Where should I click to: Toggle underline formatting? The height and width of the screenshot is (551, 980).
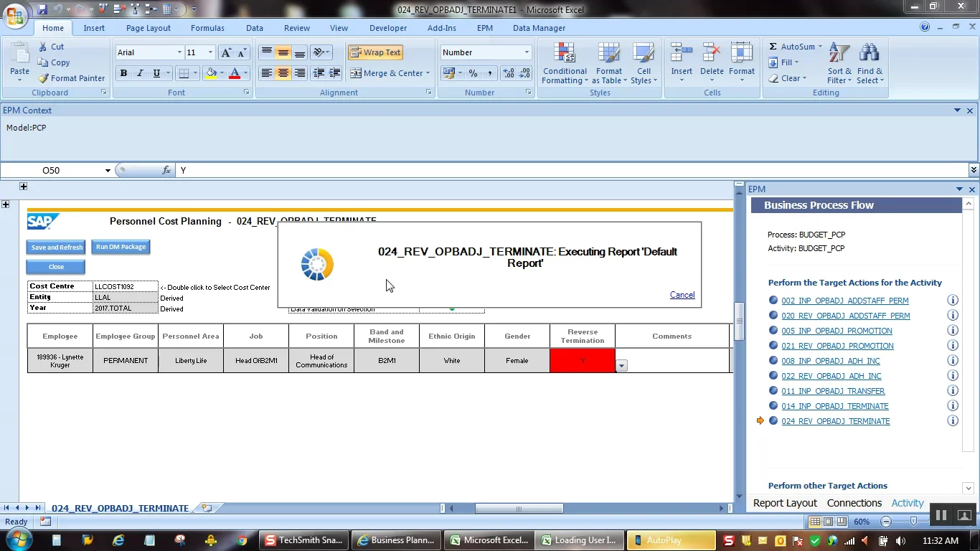(156, 73)
